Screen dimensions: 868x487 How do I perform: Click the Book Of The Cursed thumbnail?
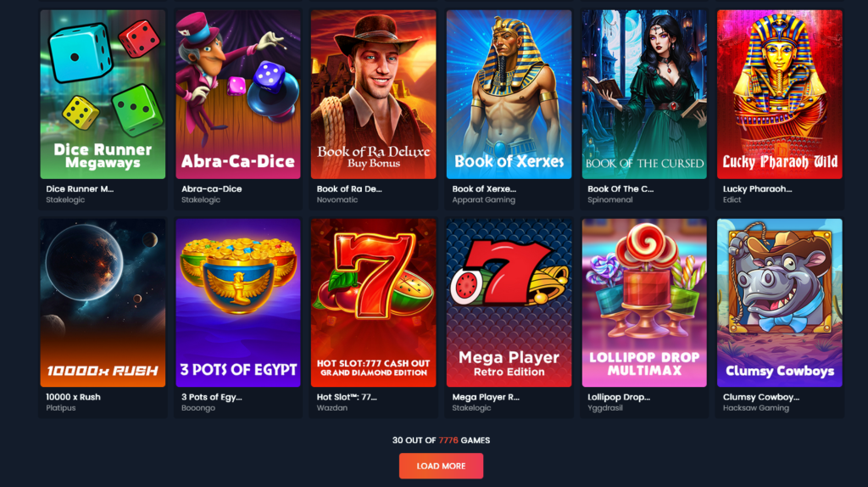coord(644,94)
